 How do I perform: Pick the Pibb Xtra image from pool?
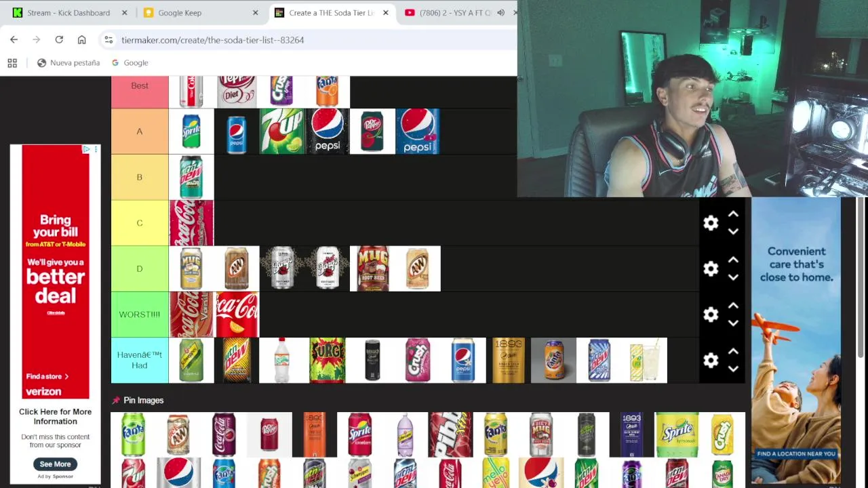click(x=450, y=434)
